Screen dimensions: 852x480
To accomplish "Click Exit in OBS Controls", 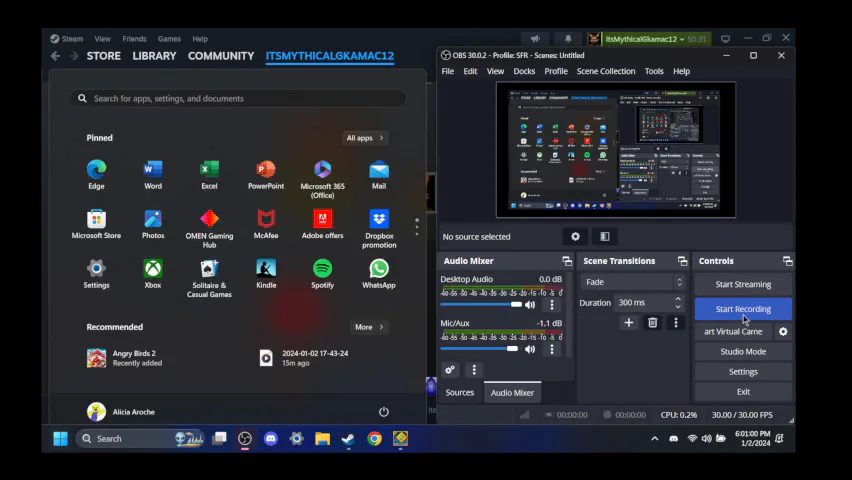I will pyautogui.click(x=743, y=392).
